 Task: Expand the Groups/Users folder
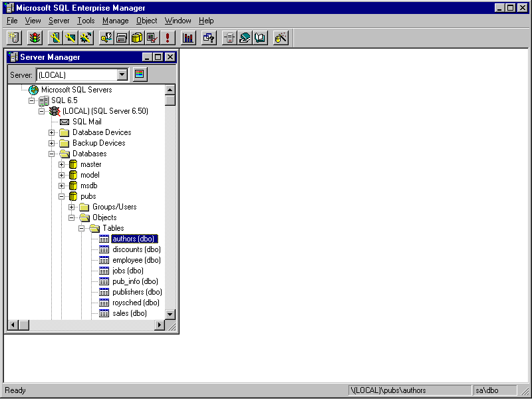pos(72,207)
